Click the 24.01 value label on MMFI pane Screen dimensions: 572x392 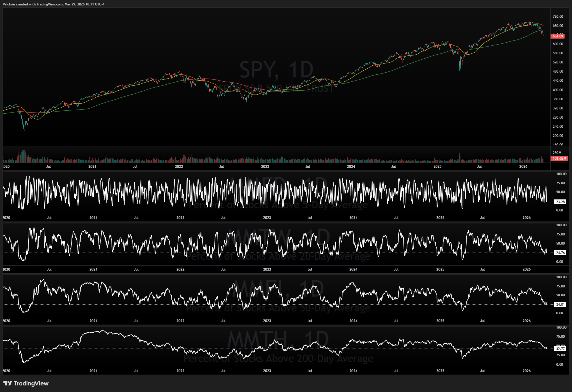pos(560,305)
